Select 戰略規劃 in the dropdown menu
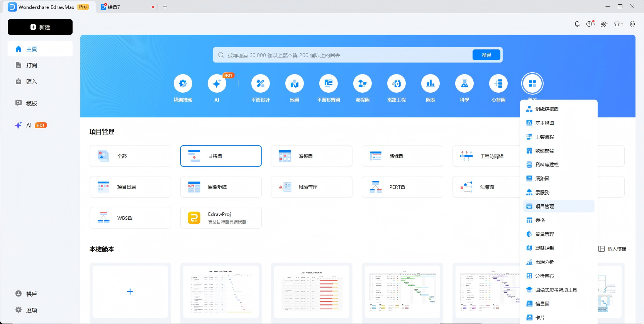Viewport: 644px width, 324px height. [559, 248]
